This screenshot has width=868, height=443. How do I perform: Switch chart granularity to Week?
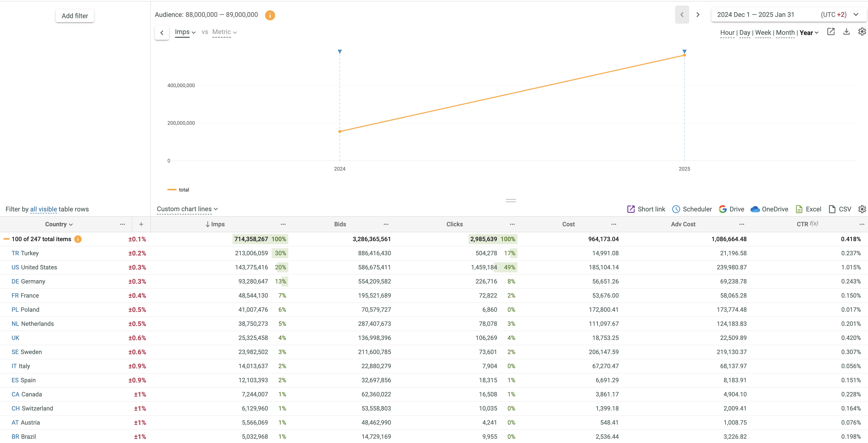763,33
